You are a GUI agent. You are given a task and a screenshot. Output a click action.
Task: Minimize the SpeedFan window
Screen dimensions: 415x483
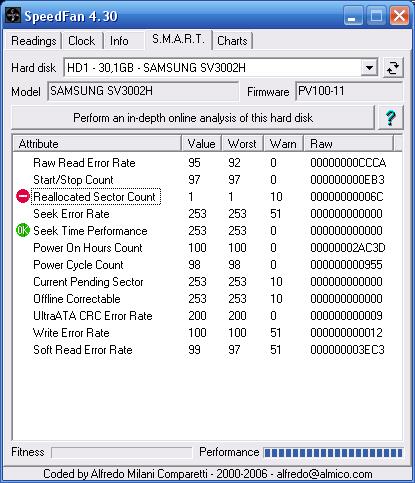353,16
